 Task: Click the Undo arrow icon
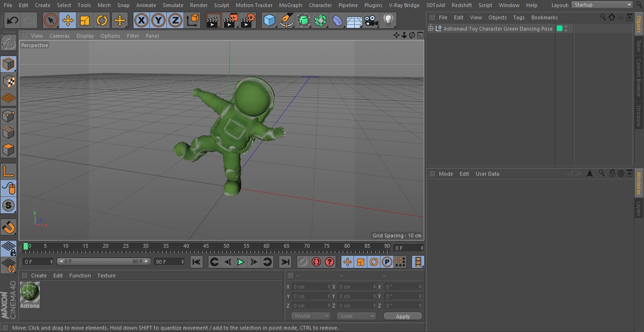click(13, 20)
